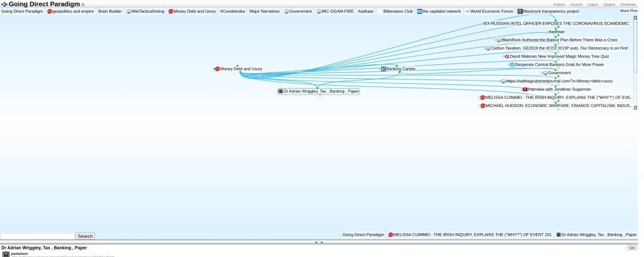Click the Blackrock transparency project pin icon
Viewport: 644px width, 257px height.
click(x=520, y=11)
